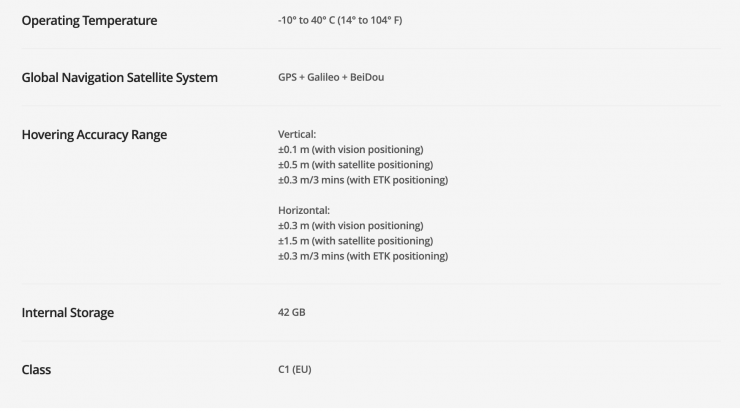Click the ±1.5 m satellite positioning line
The height and width of the screenshot is (411, 740).
pos(355,241)
